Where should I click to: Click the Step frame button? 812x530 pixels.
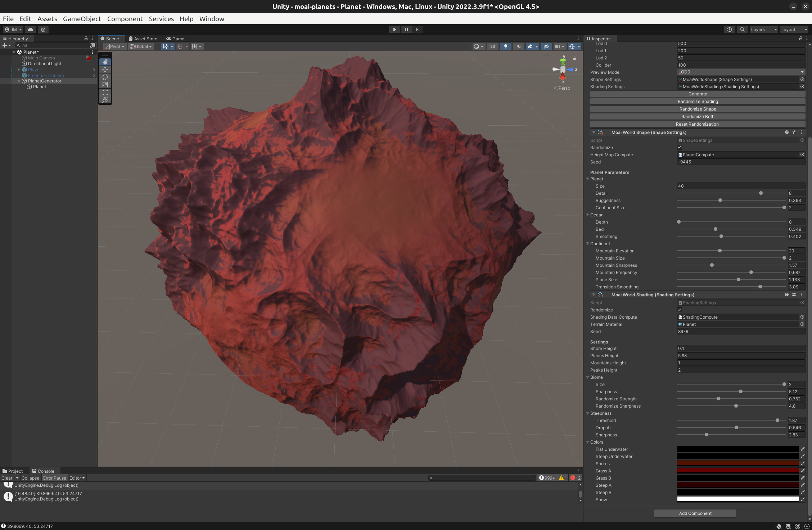click(418, 30)
